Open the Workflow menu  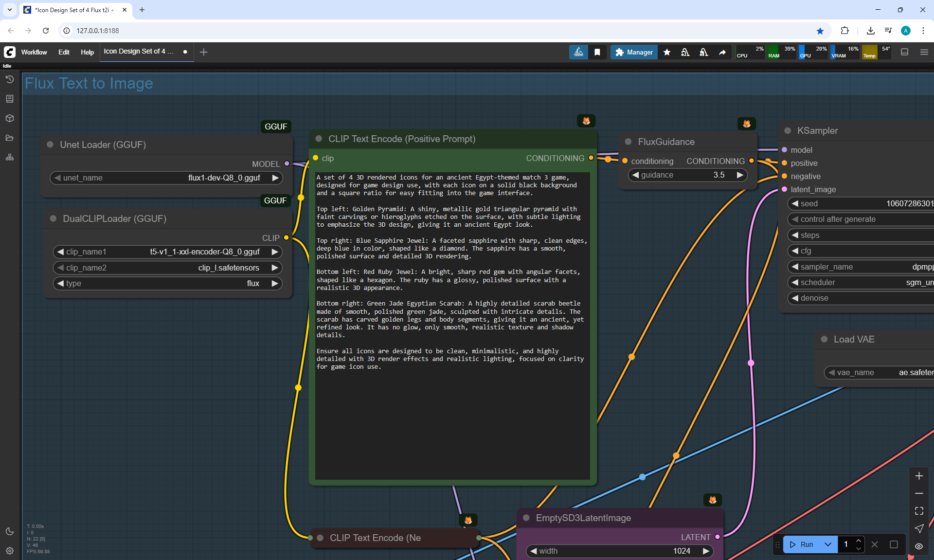(x=34, y=52)
